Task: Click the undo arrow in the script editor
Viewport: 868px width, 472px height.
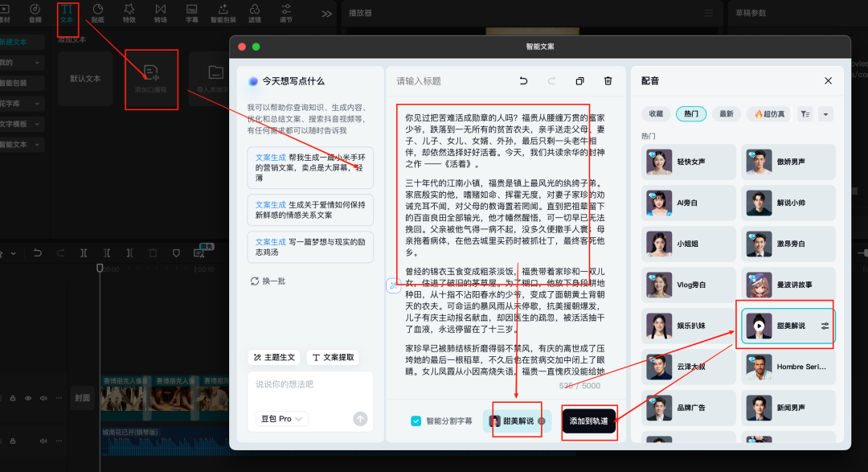Action: tap(524, 81)
